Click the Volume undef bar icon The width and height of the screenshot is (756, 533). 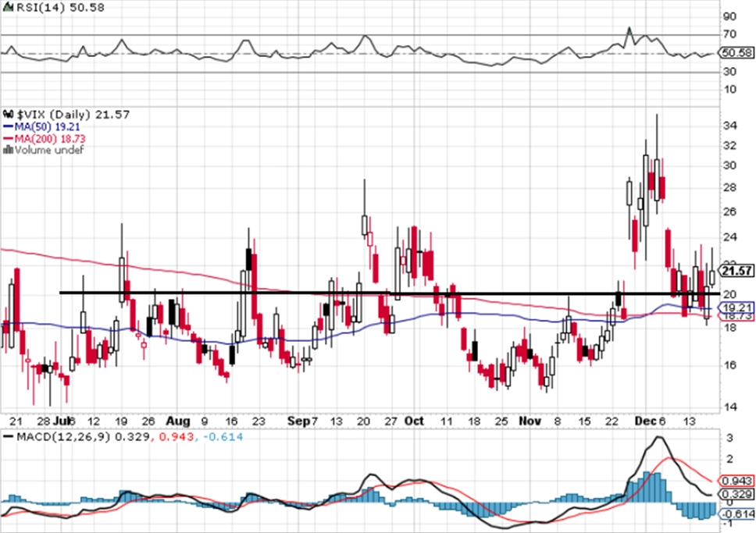pos(8,150)
